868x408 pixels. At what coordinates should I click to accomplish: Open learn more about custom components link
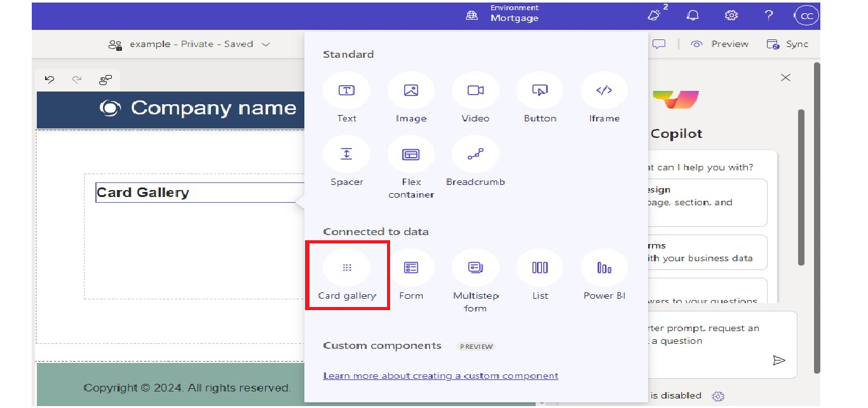point(440,376)
